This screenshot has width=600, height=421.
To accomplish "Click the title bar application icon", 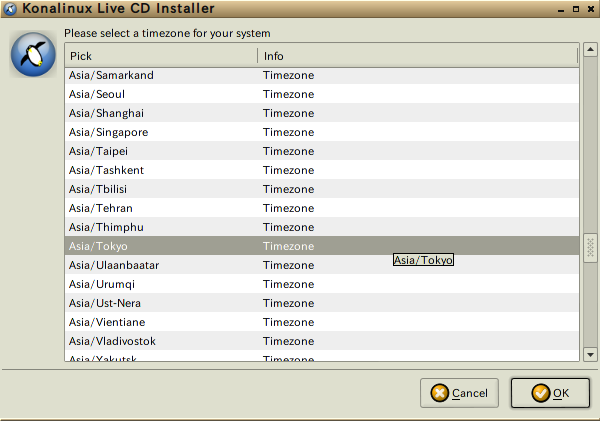I will (10, 8).
